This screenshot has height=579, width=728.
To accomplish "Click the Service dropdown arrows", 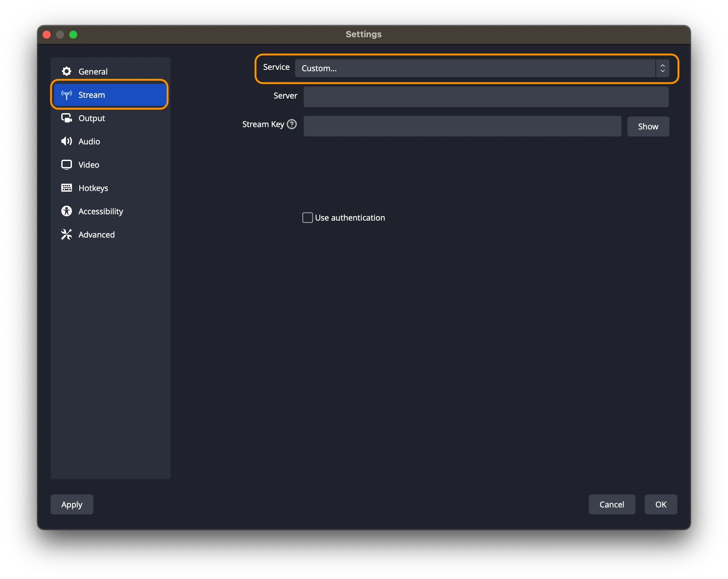I will [x=662, y=68].
